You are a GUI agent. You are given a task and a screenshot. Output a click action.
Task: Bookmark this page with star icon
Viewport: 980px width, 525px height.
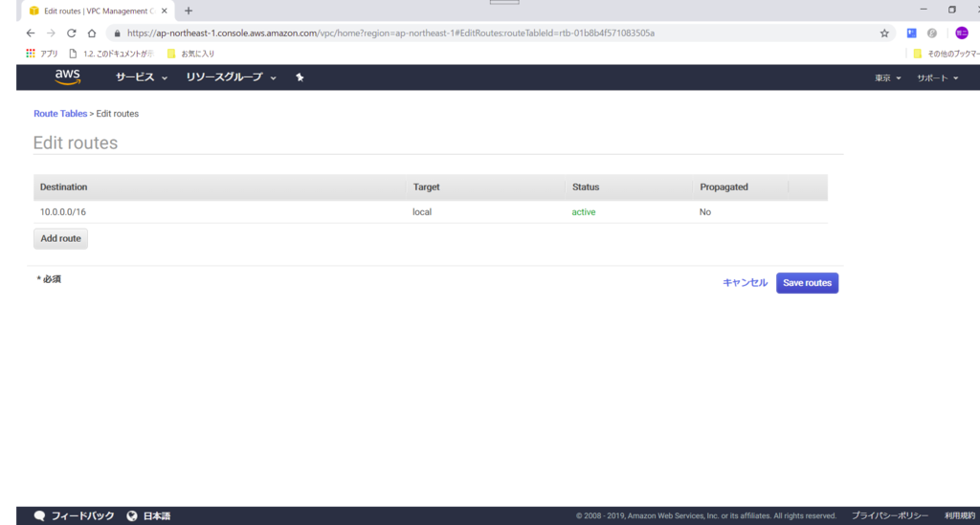point(884,33)
